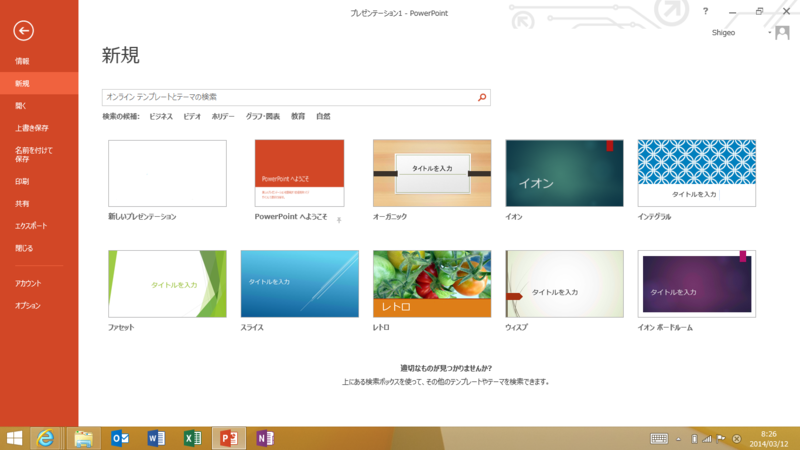The width and height of the screenshot is (800, 450).
Task: Search suggested term 自然
Action: point(323,116)
